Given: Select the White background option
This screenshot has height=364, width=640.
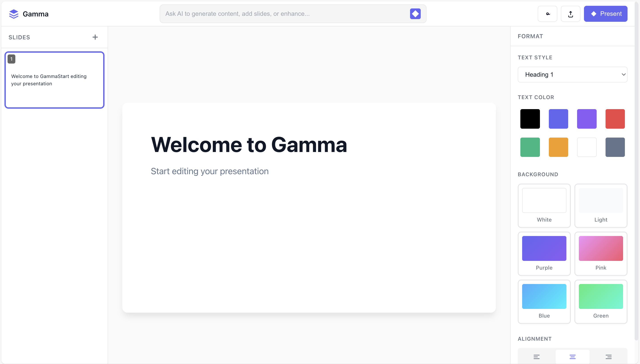Looking at the screenshot, I should coord(544,206).
